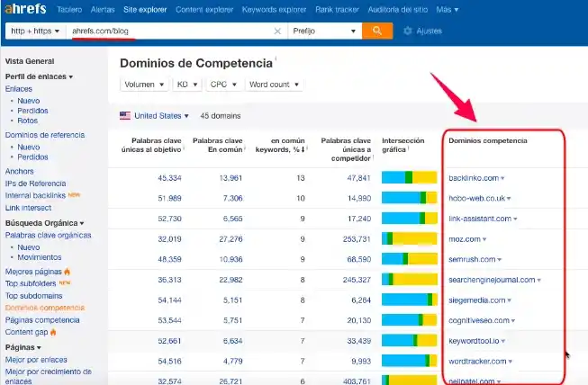Click the intersection graph bar for siegemedia.com
The image size is (588, 385).
[410, 300]
